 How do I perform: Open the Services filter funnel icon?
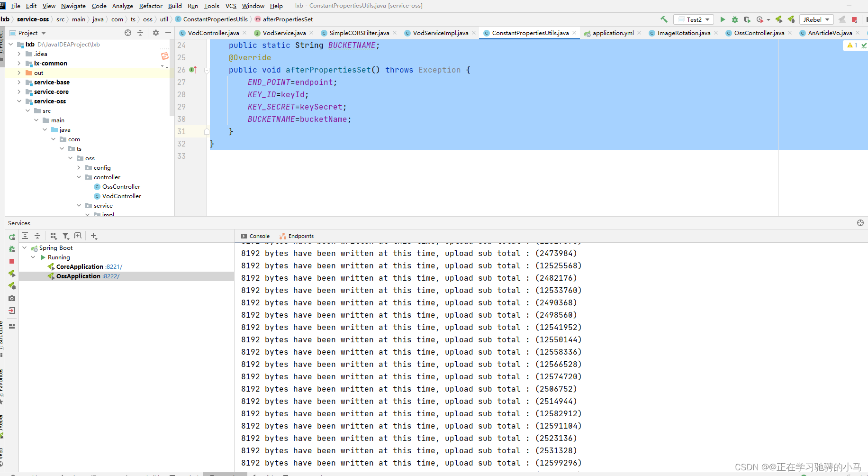point(66,236)
